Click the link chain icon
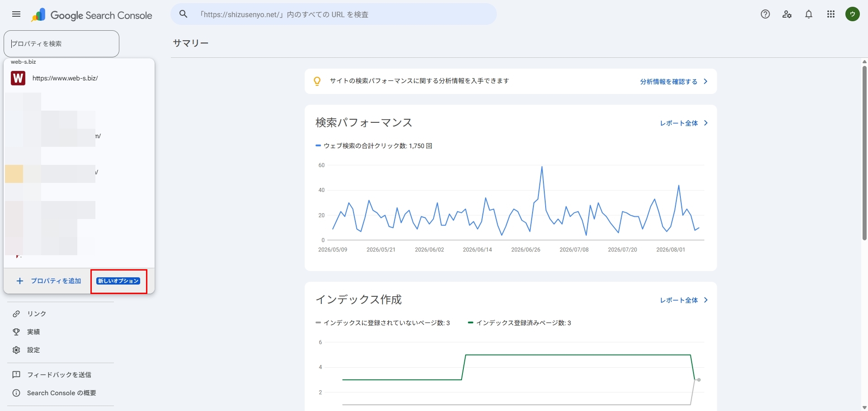Viewport: 868px width, 411px height. point(16,314)
